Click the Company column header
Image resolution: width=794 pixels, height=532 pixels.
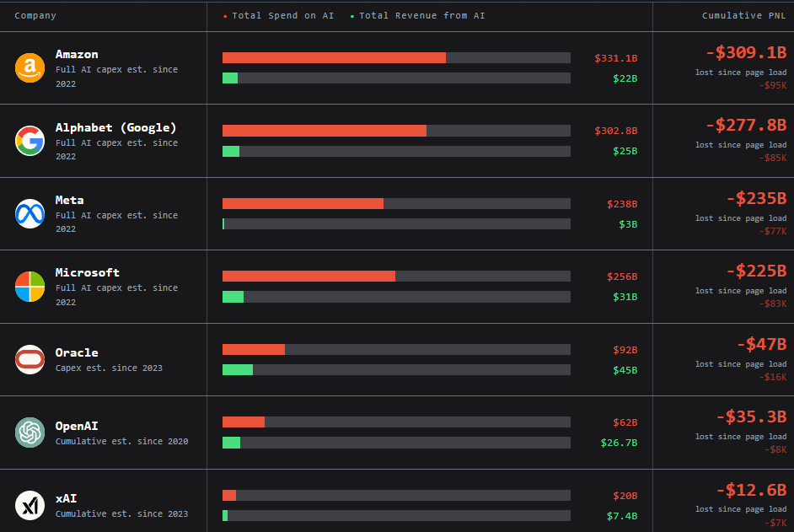coord(35,16)
